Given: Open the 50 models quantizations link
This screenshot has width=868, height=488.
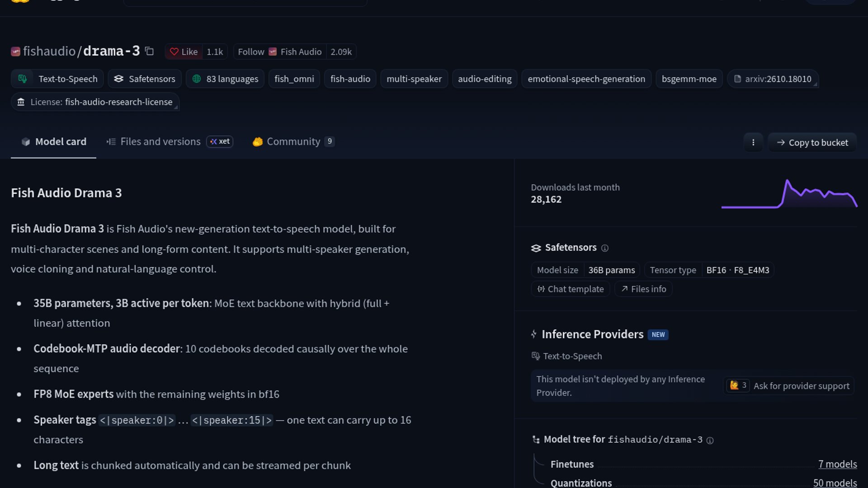Looking at the screenshot, I should pos(835,483).
